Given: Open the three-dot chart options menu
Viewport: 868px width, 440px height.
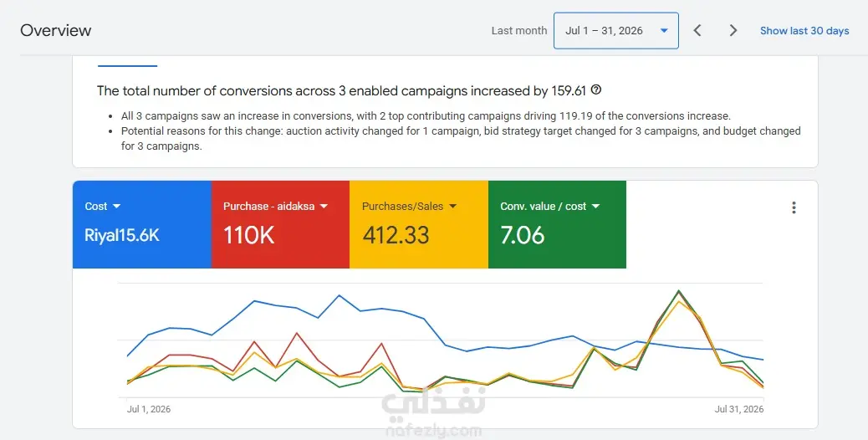Looking at the screenshot, I should pos(794,207).
